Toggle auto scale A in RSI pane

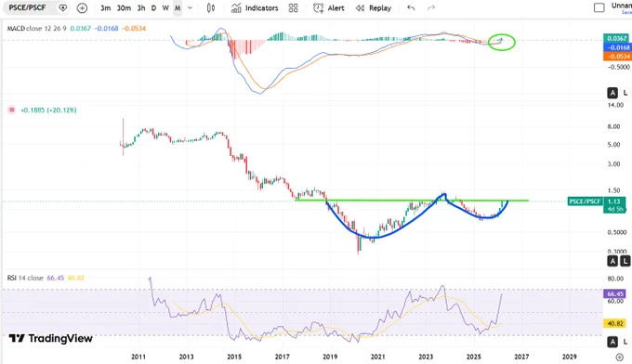point(612,342)
